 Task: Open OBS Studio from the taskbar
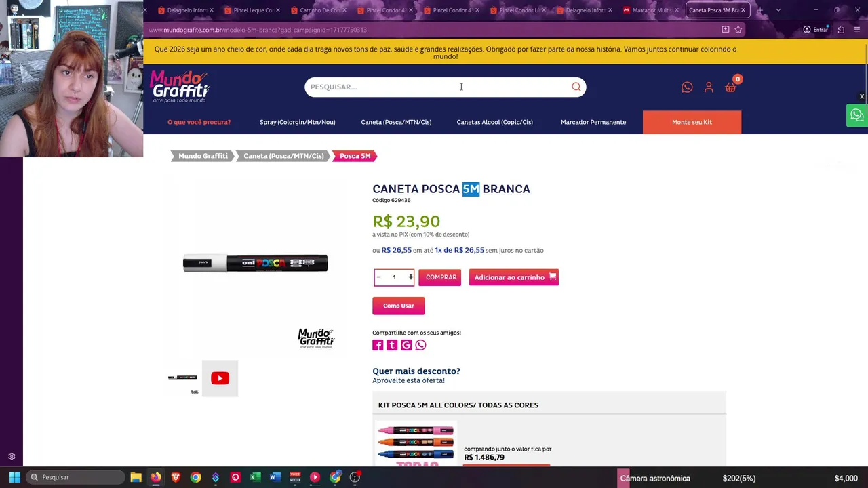click(355, 477)
